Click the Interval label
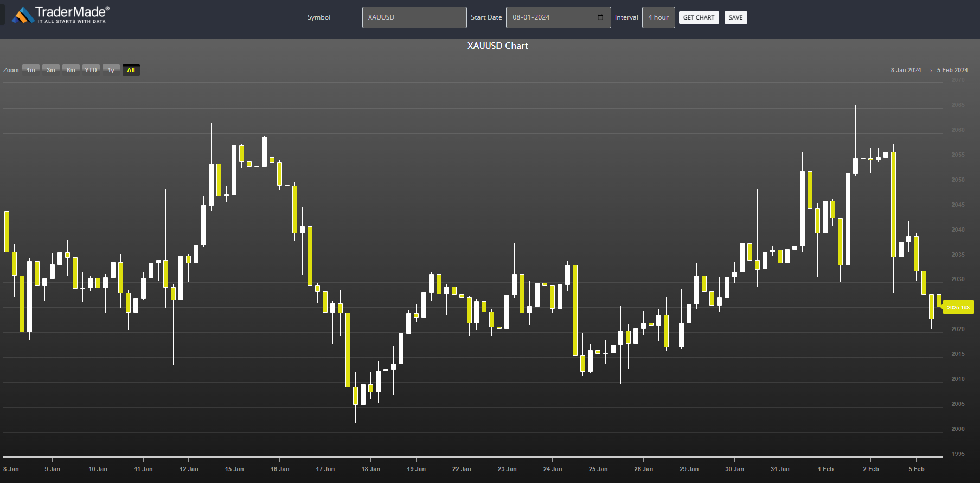Viewport: 980px width, 483px height. coord(626,17)
